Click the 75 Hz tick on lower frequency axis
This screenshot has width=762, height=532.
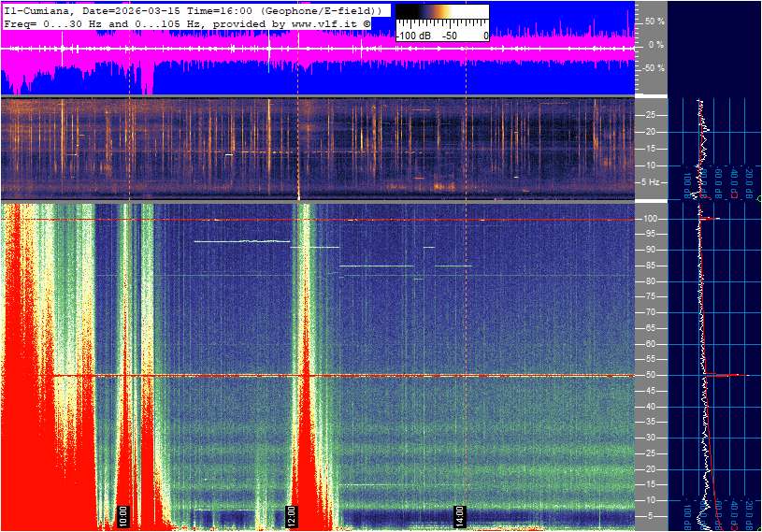[651, 296]
